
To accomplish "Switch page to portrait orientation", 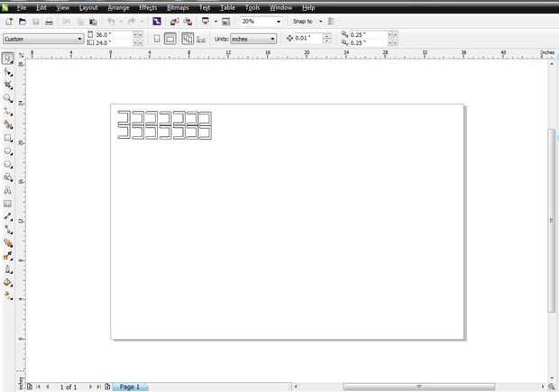I will click(157, 39).
